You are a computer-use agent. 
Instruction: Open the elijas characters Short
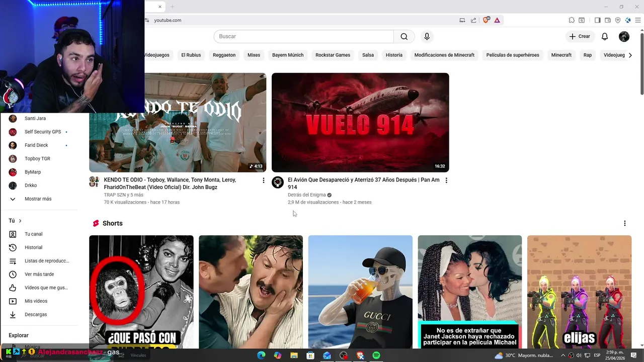579,292
